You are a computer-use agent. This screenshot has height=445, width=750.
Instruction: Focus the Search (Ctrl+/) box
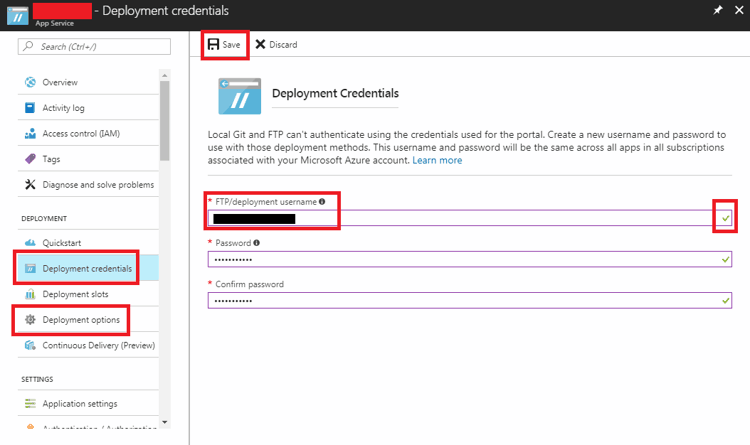94,46
